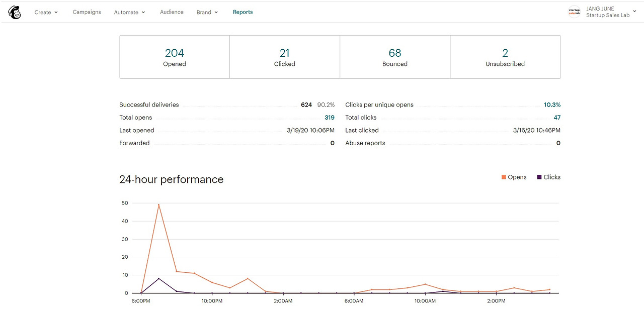Open the JANG JUNE account chevron
The height and width of the screenshot is (309, 644).
[634, 12]
